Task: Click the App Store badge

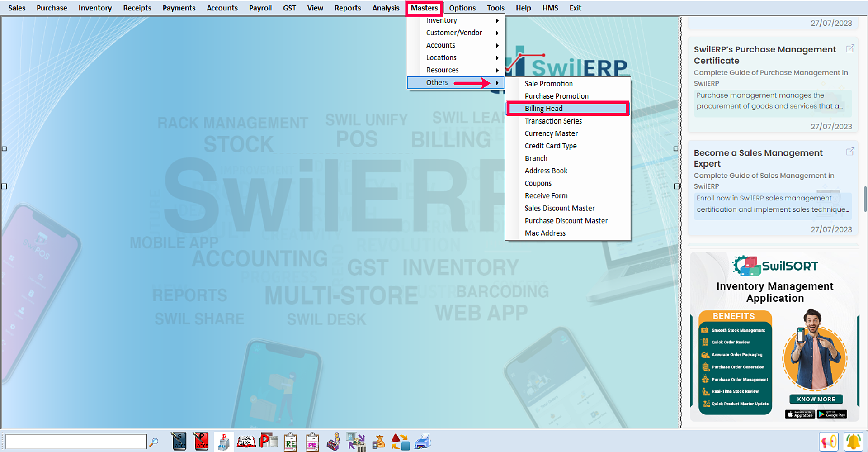Action: (800, 414)
